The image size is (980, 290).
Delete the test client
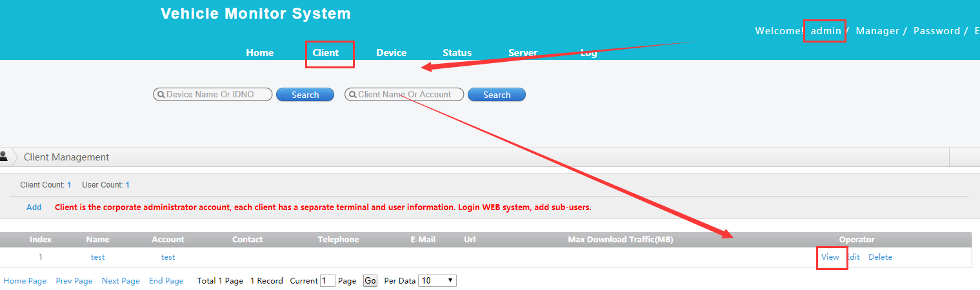[881, 257]
